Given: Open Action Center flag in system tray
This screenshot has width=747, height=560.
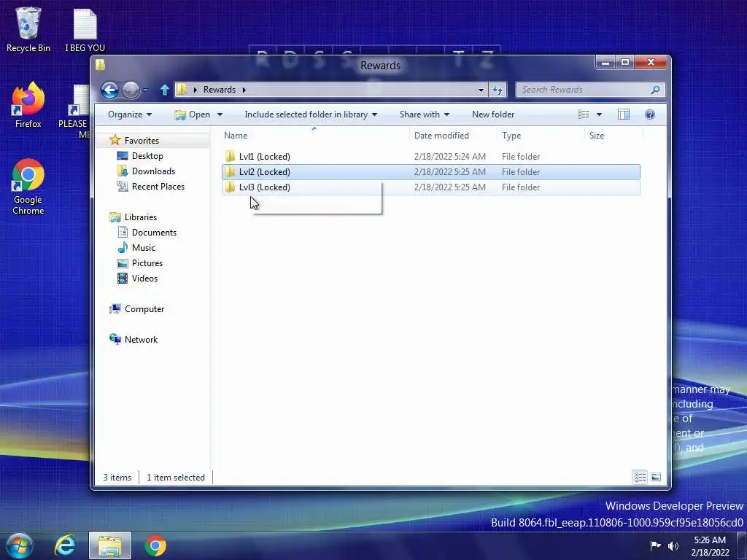Looking at the screenshot, I should pyautogui.click(x=656, y=545).
